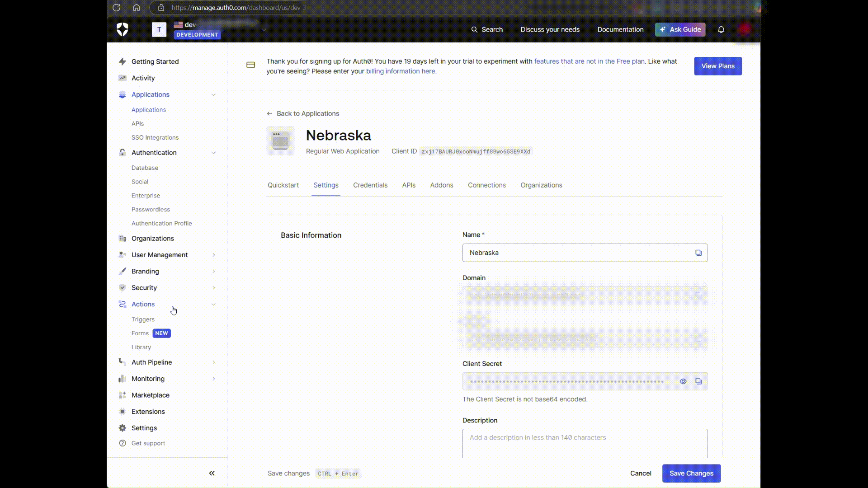Copy the Client Secret value
The image size is (868, 488).
[698, 381]
